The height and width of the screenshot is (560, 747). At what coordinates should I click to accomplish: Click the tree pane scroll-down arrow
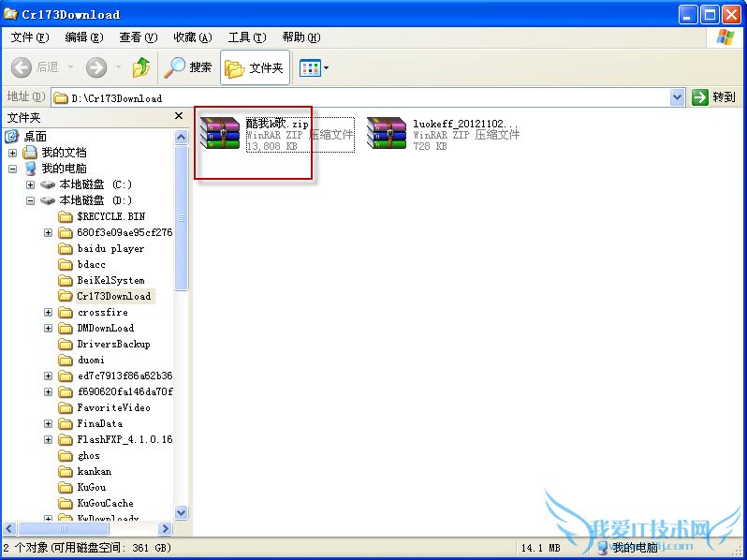[181, 513]
